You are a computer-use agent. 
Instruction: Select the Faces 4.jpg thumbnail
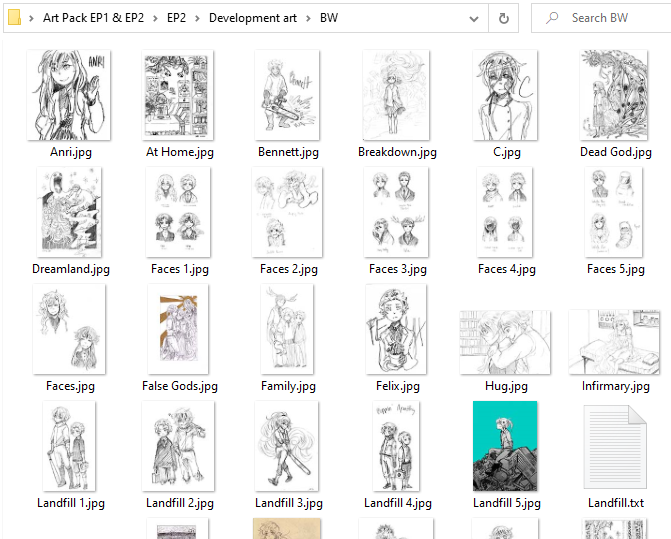tap(505, 212)
